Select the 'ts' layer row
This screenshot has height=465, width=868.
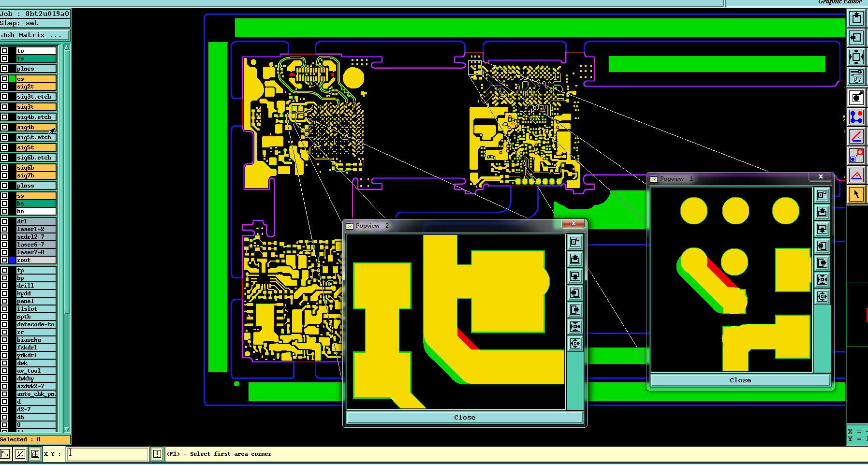click(x=36, y=58)
